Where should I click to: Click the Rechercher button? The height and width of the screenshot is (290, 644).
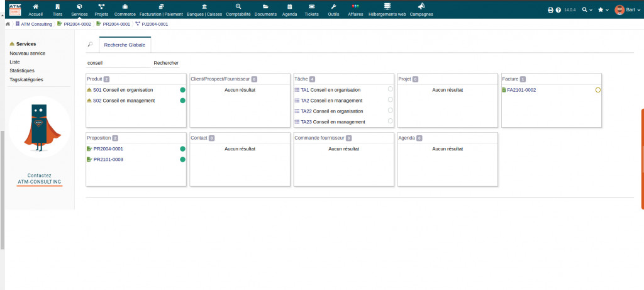pos(166,63)
